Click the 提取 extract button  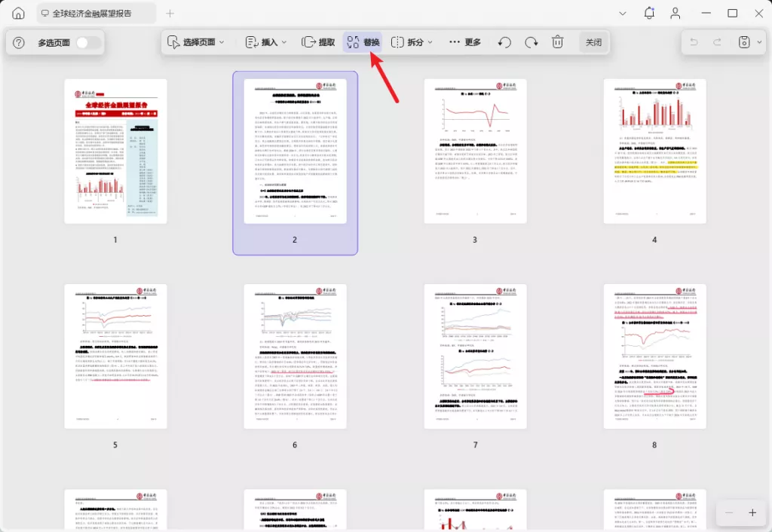[318, 42]
